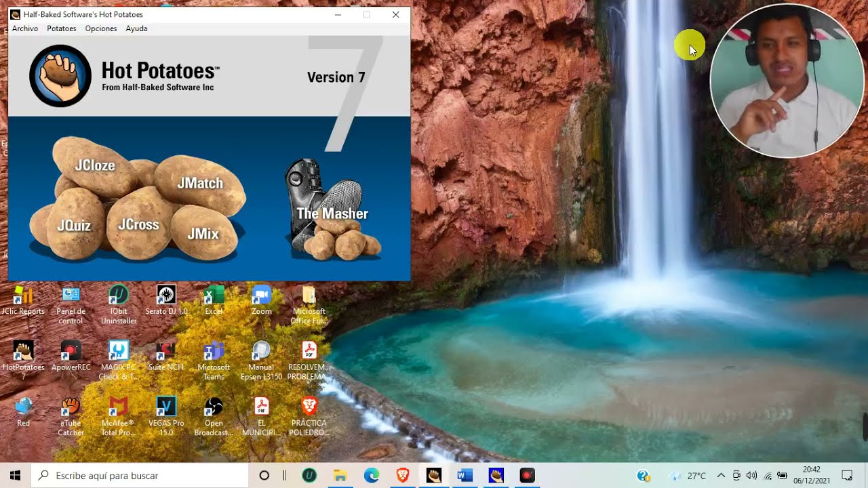The height and width of the screenshot is (488, 868).
Task: Open the 27°C weather widget
Action: (x=689, y=476)
